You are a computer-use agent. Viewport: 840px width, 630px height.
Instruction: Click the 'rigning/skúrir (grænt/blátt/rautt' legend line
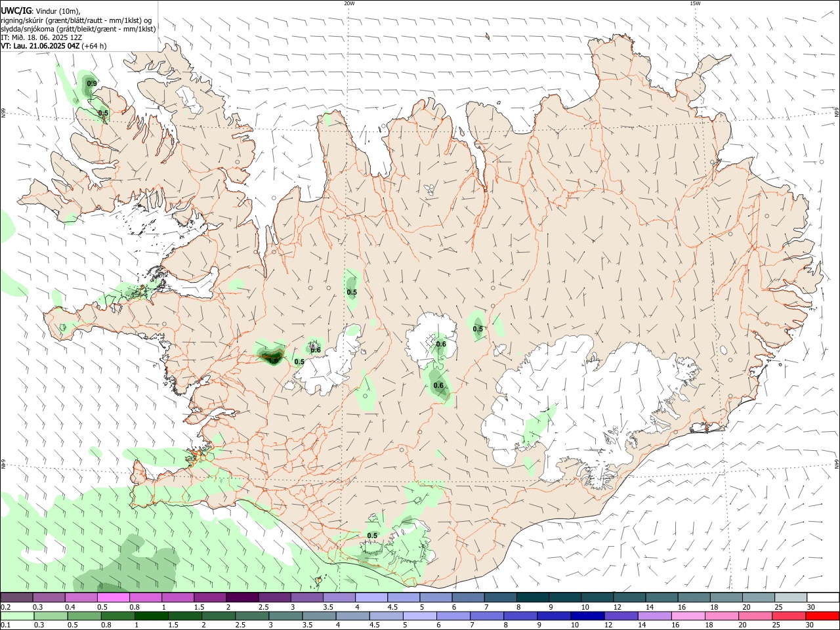click(x=76, y=20)
